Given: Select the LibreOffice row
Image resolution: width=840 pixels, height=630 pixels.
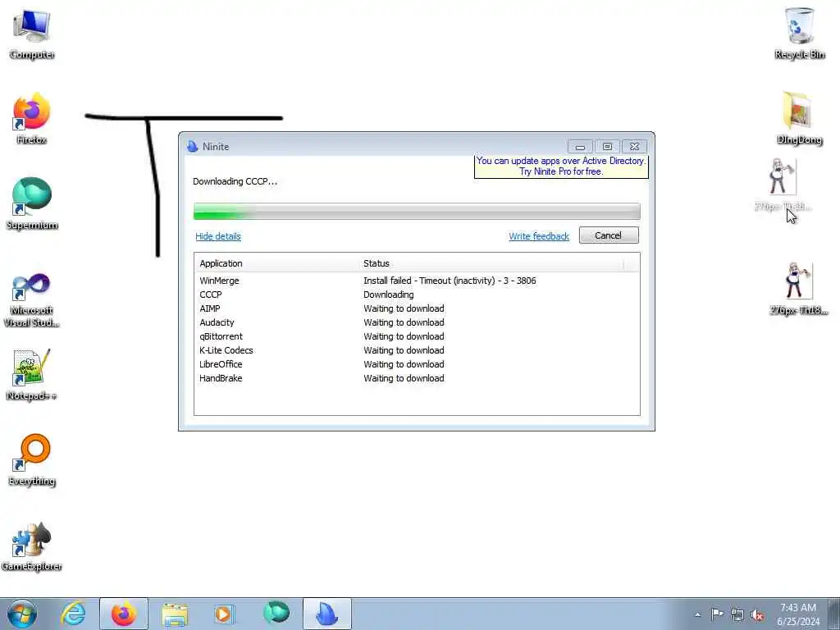Looking at the screenshot, I should click(x=417, y=364).
